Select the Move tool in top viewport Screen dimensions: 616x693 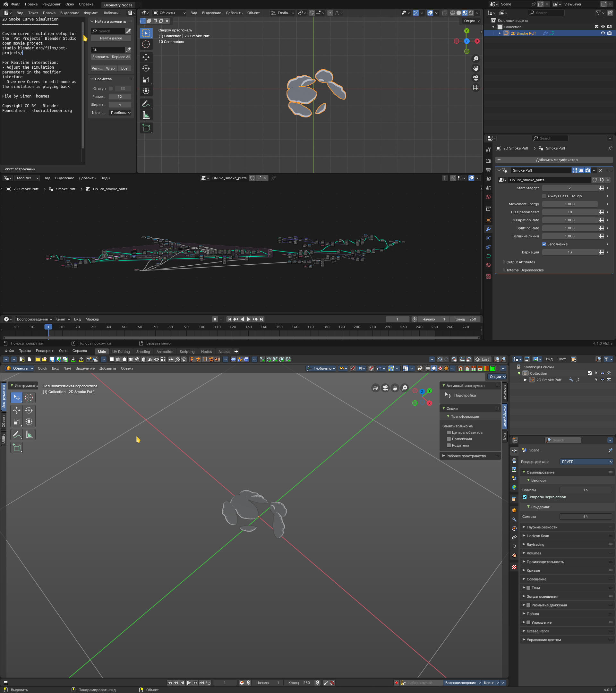pos(146,57)
